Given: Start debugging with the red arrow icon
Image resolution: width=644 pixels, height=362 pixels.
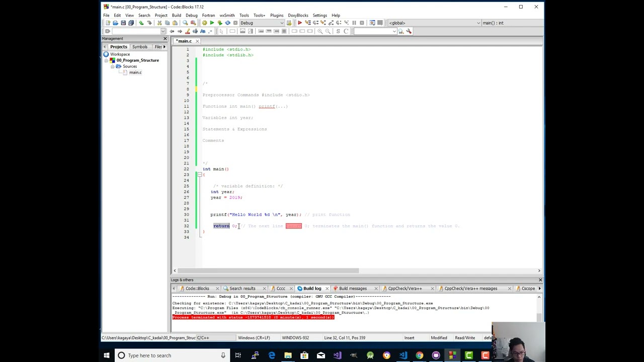Looking at the screenshot, I should tap(300, 23).
